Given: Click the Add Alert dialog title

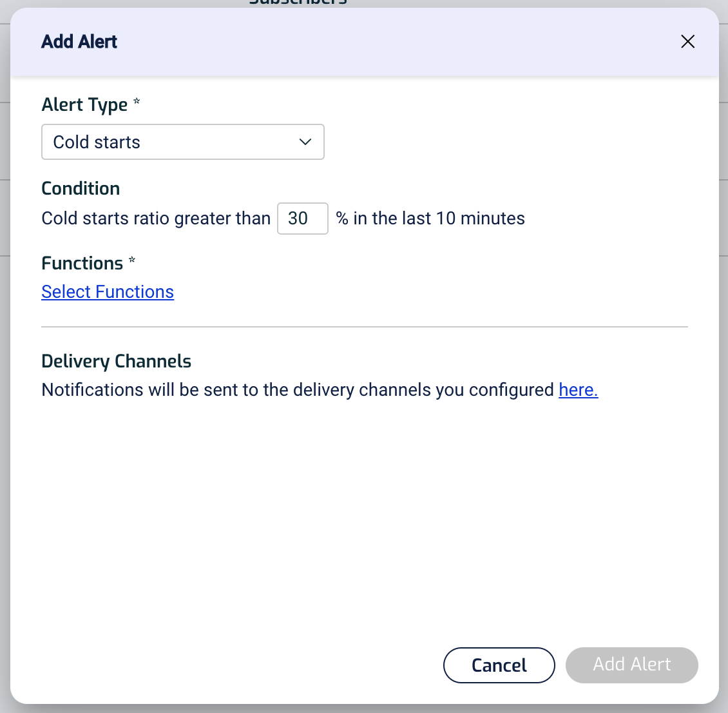Looking at the screenshot, I should point(79,41).
